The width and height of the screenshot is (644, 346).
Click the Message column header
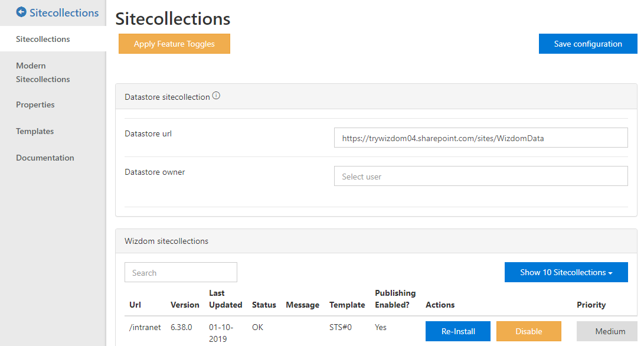click(x=302, y=305)
